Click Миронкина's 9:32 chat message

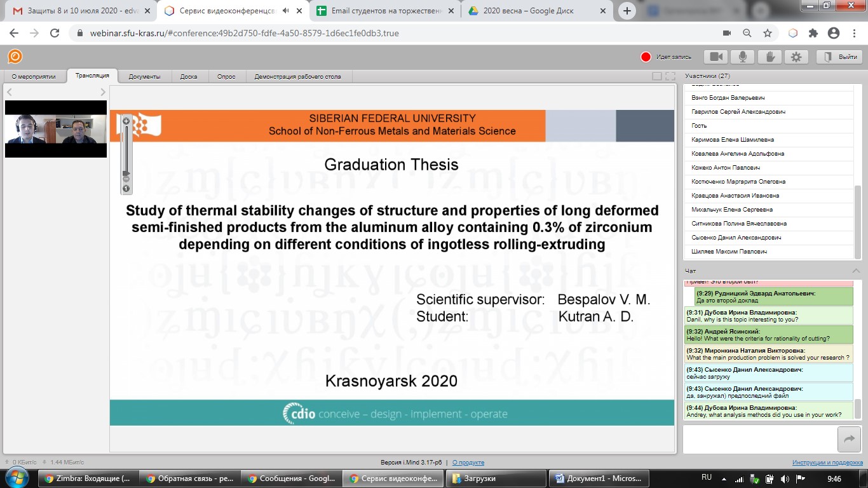[x=769, y=354]
